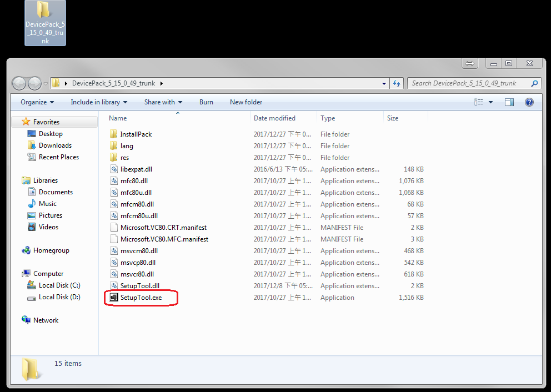Click the Burn toolbar button
The height and width of the screenshot is (392, 551).
[x=206, y=102]
